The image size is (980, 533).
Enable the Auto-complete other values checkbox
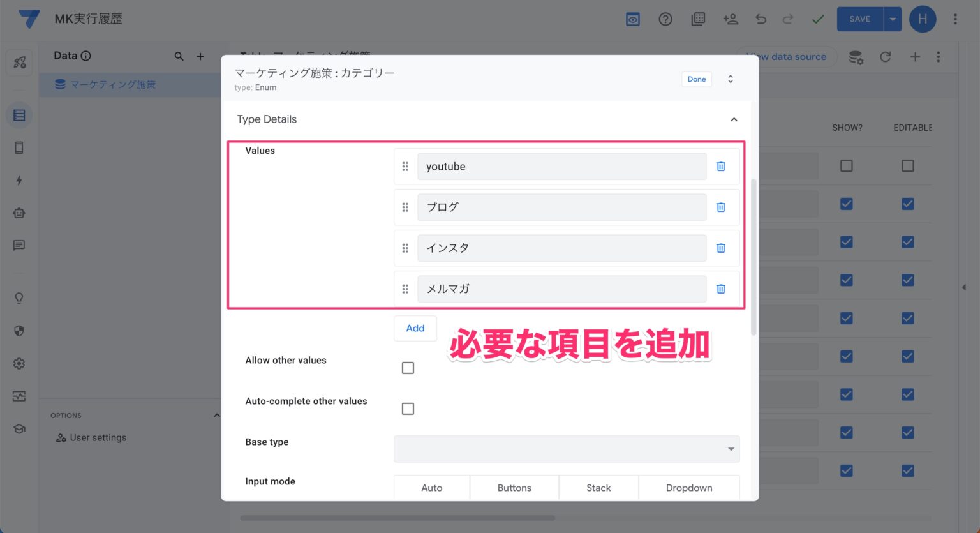click(408, 409)
